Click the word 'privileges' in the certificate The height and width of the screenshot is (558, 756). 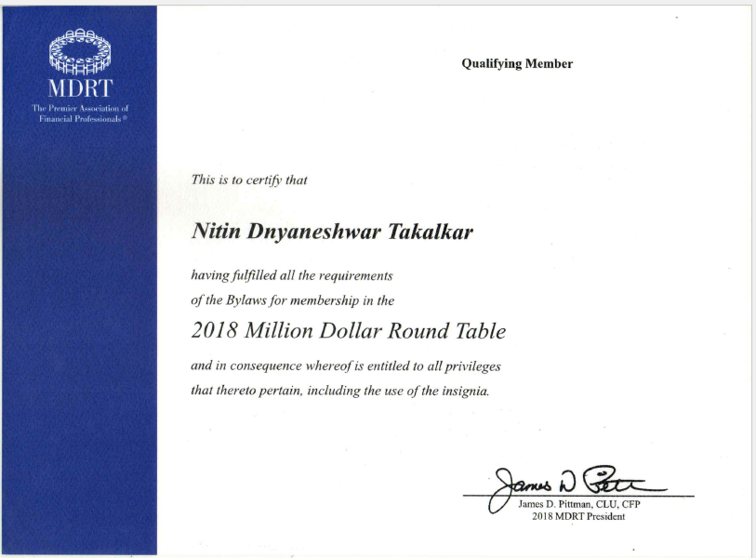point(467,366)
